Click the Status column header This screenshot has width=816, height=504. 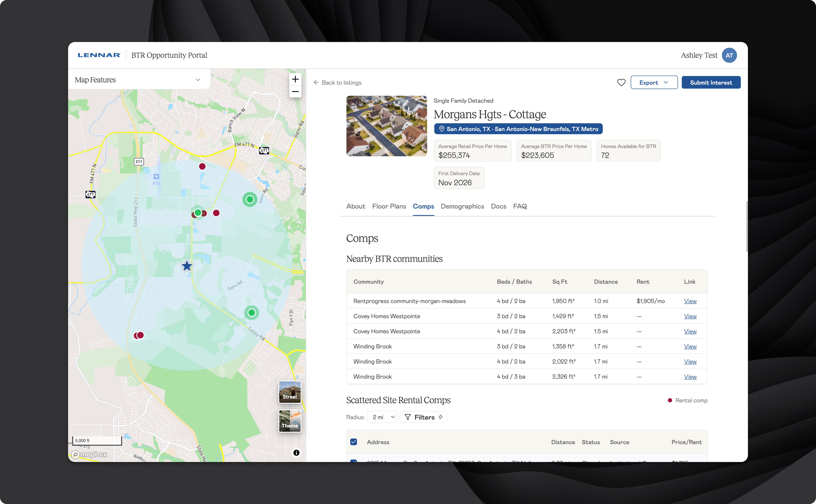pos(591,442)
